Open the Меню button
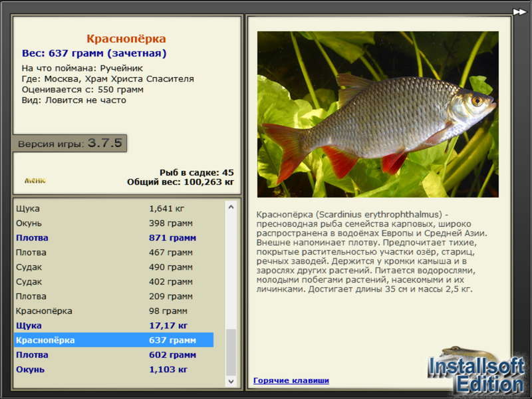 click(35, 180)
